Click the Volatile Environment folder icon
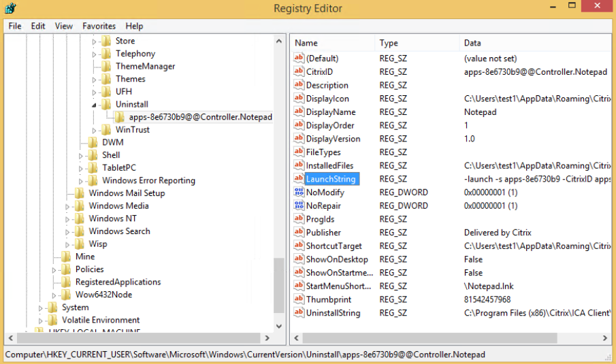The width and height of the screenshot is (616, 364). pos(52,320)
